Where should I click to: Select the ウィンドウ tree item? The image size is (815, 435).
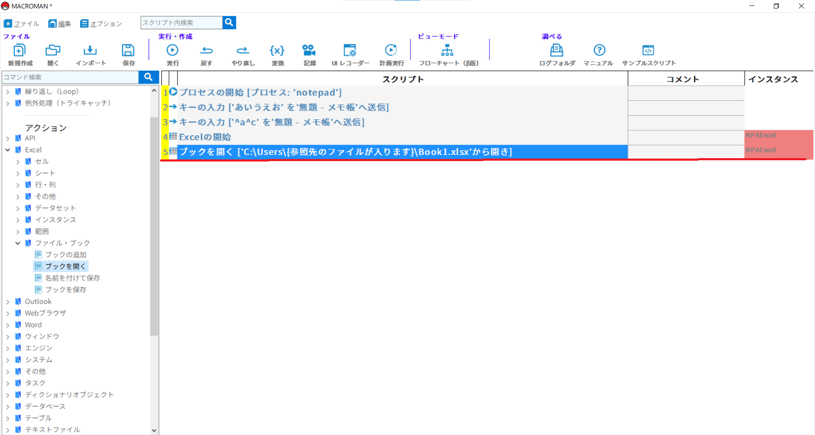pos(42,336)
